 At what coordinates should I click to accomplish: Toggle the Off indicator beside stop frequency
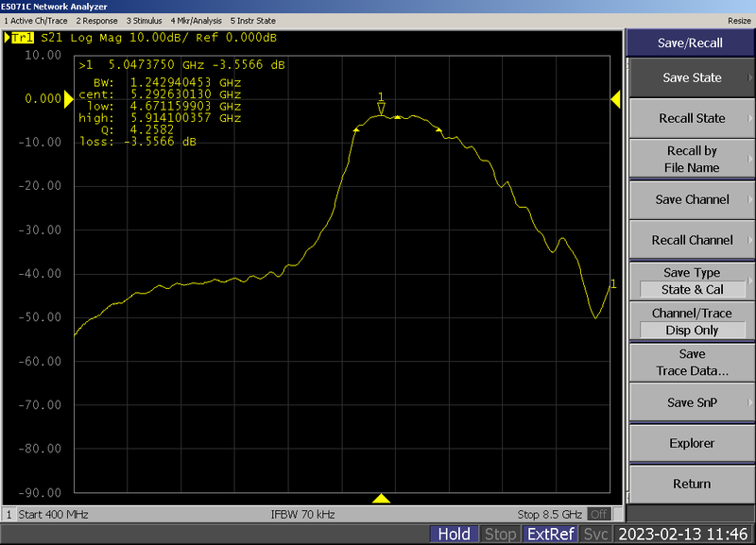(598, 515)
